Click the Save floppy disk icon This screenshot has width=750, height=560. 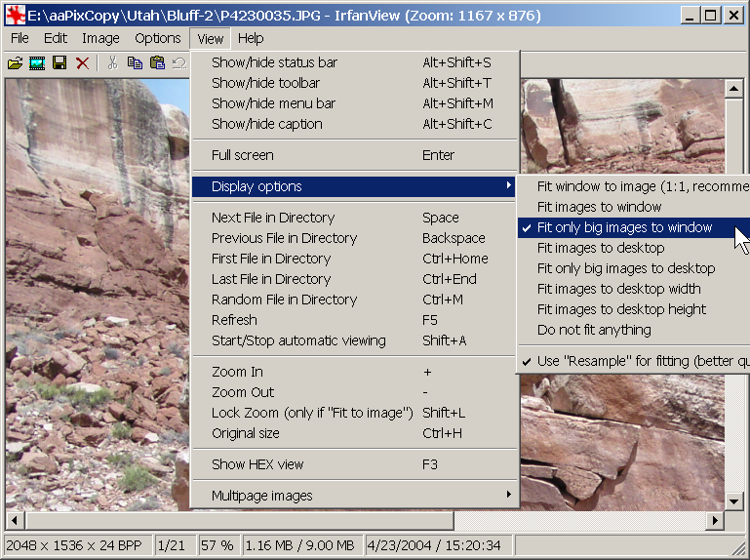(59, 63)
